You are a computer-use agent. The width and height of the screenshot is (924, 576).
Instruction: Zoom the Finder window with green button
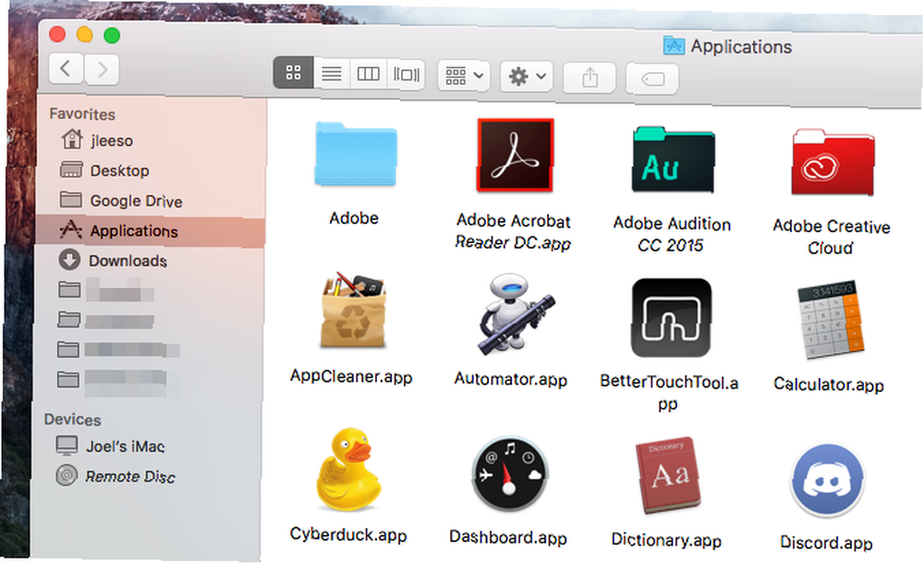(112, 35)
